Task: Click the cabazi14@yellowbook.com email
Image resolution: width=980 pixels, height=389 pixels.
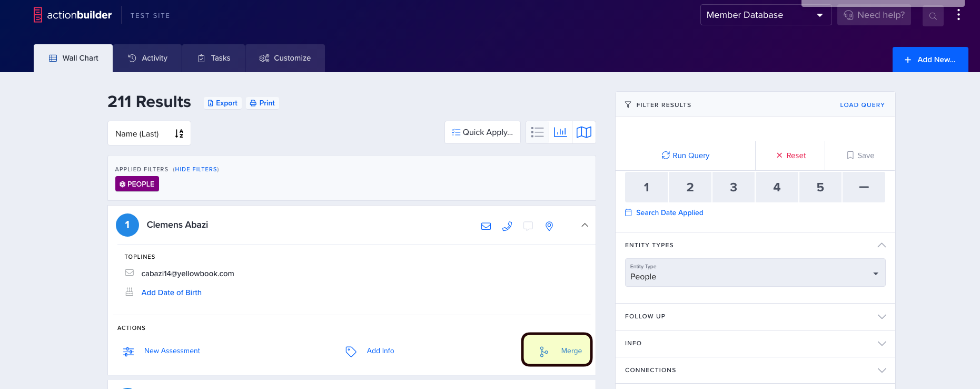Action: click(x=187, y=274)
